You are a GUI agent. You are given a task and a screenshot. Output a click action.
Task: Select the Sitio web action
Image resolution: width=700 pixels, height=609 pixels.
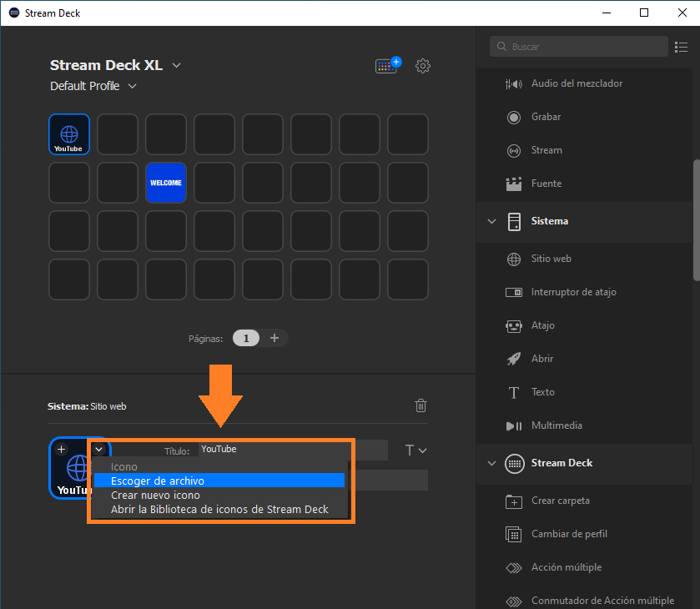pos(551,259)
